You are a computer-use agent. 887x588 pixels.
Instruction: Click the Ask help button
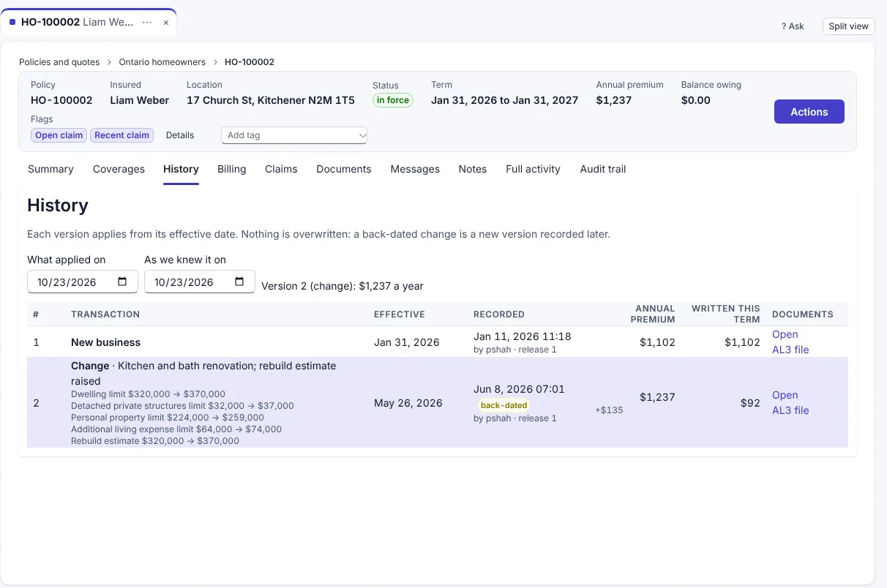pos(793,26)
